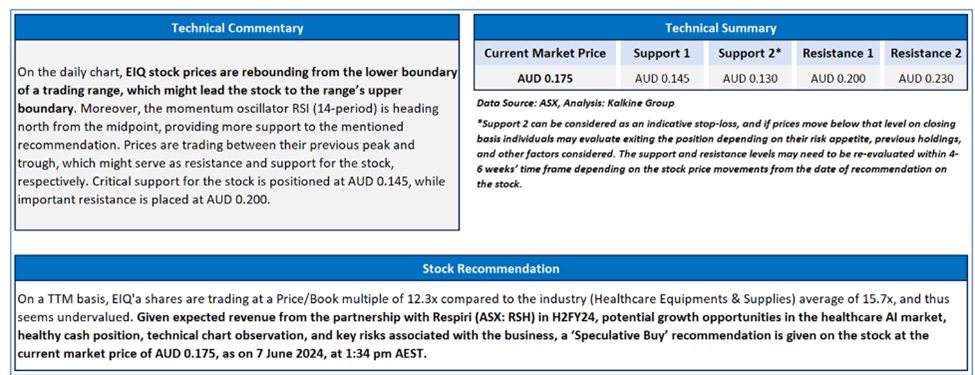Select the Resistance 1 column header

point(838,53)
